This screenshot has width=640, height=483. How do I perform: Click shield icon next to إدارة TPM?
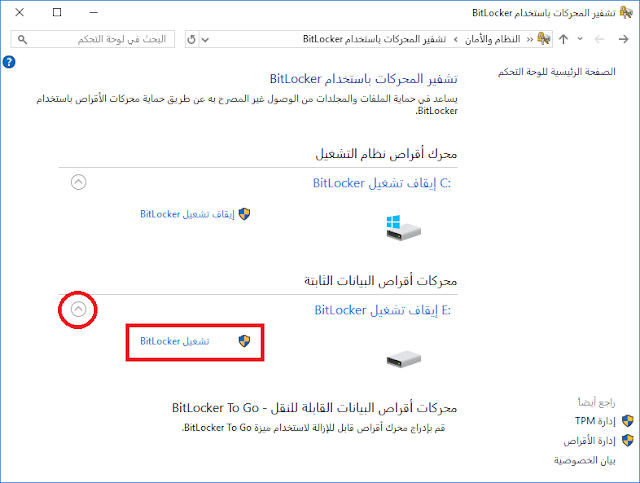click(x=628, y=421)
